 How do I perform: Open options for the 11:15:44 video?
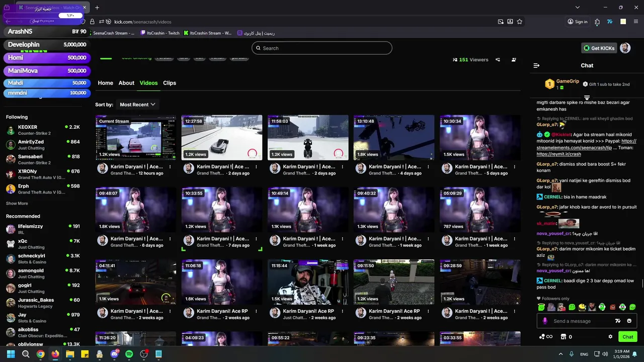(342, 312)
